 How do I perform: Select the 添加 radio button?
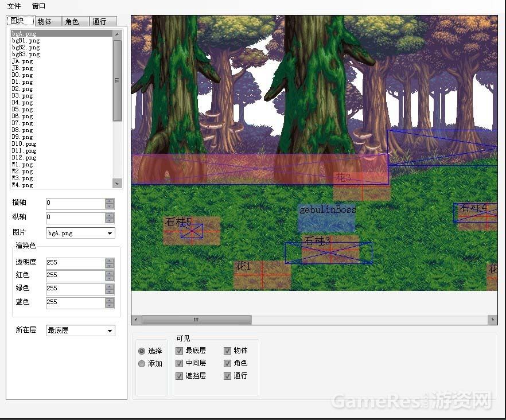142,364
